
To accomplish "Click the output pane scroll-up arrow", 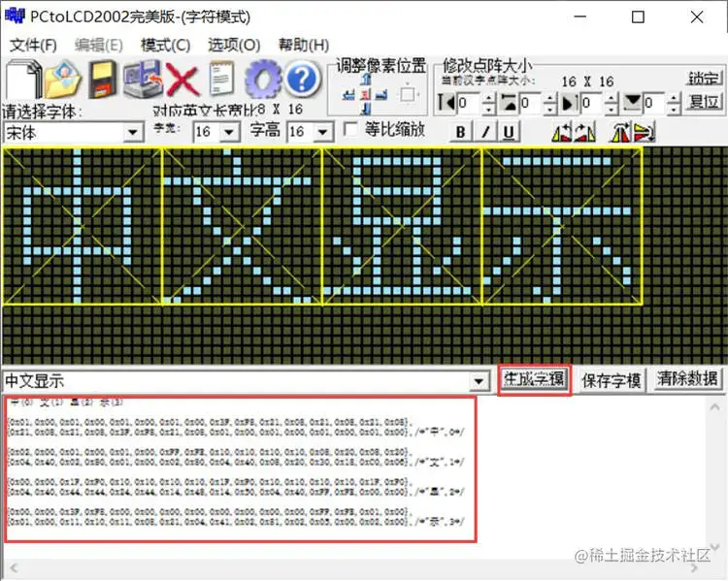I will coord(714,407).
